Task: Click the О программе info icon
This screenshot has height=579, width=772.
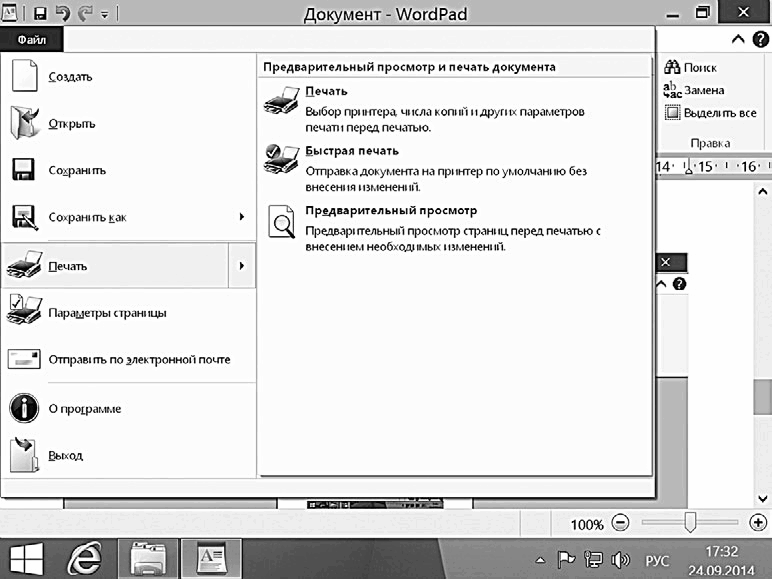Action: pyautogui.click(x=24, y=408)
